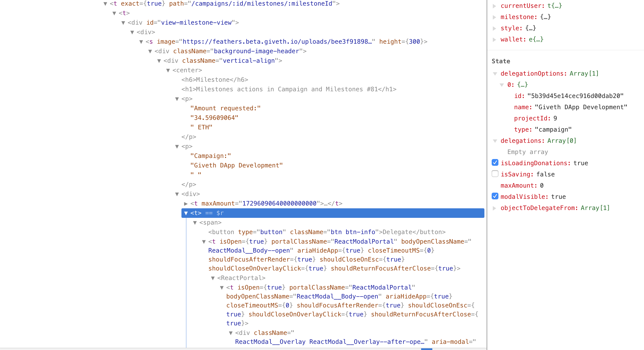
Task: Click the State section heading
Action: point(501,61)
